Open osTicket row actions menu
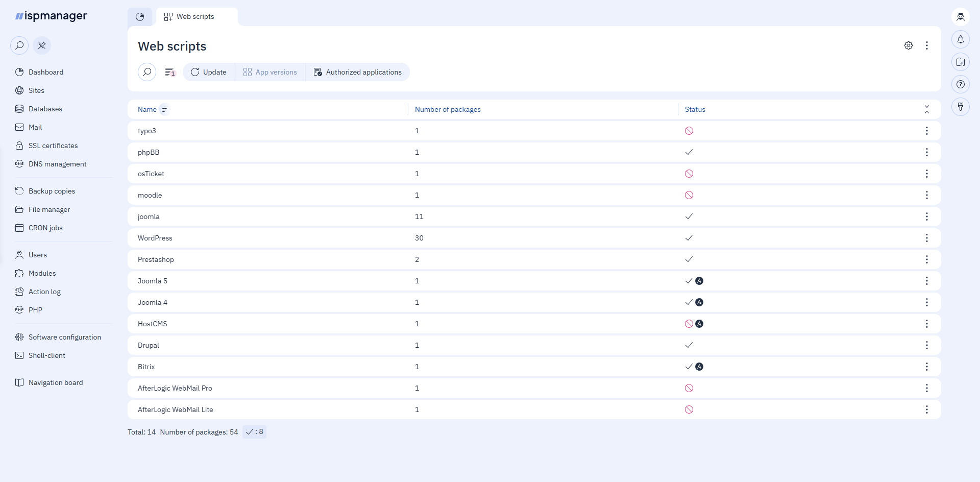Viewport: 980px width, 482px height. point(927,174)
